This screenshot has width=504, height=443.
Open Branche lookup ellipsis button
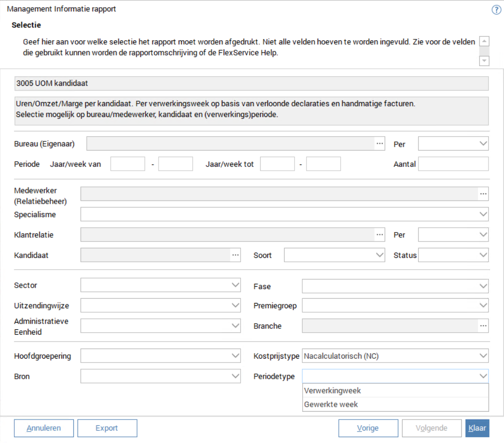click(483, 326)
